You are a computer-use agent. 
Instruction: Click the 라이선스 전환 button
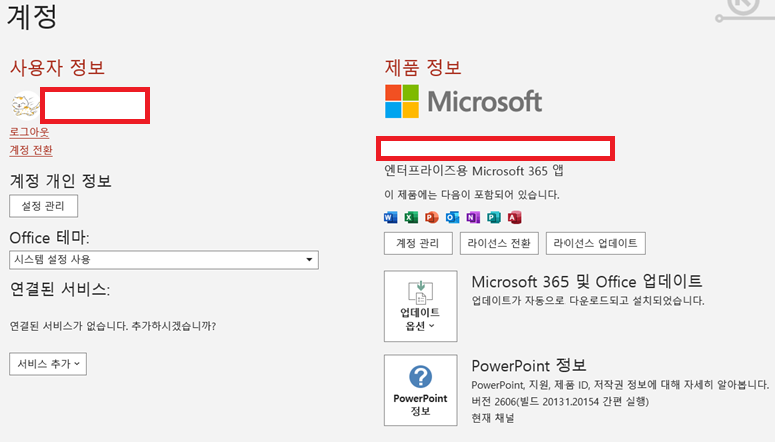(499, 243)
